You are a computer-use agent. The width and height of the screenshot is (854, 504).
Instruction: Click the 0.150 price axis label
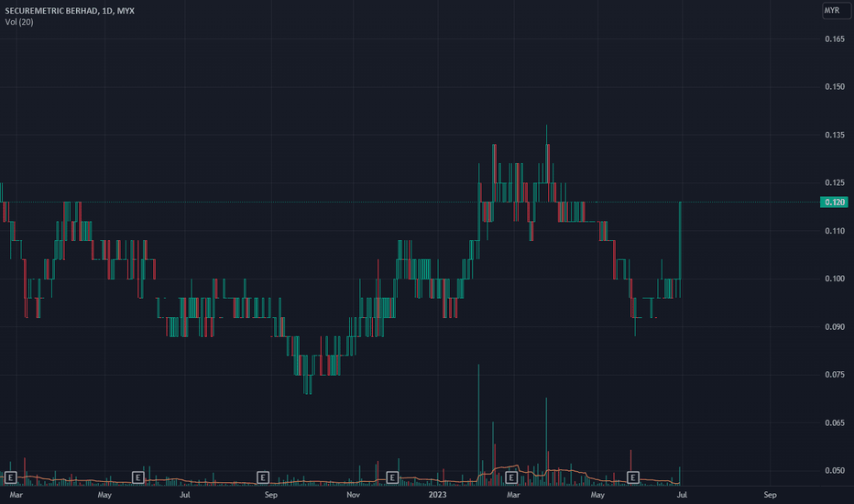pyautogui.click(x=835, y=87)
